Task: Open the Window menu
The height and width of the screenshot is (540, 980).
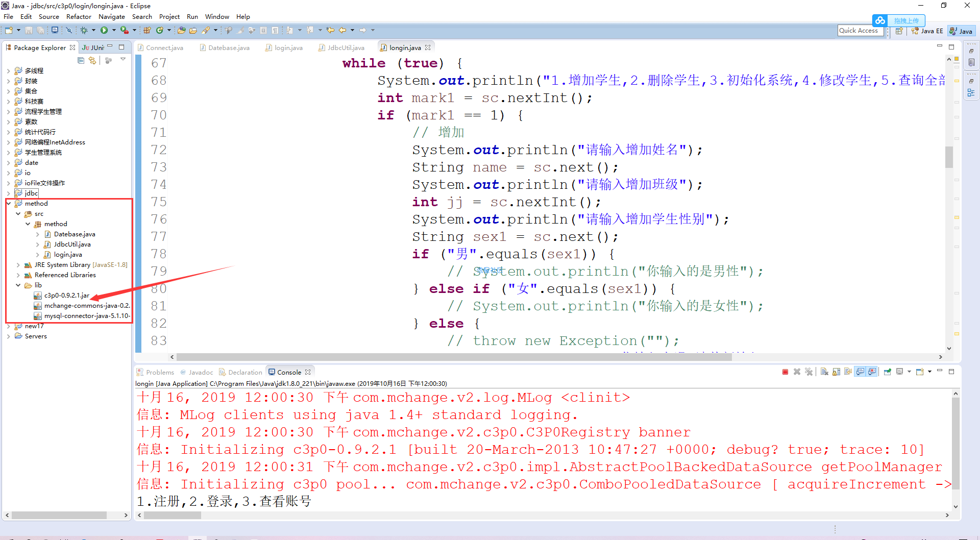Action: point(217,17)
